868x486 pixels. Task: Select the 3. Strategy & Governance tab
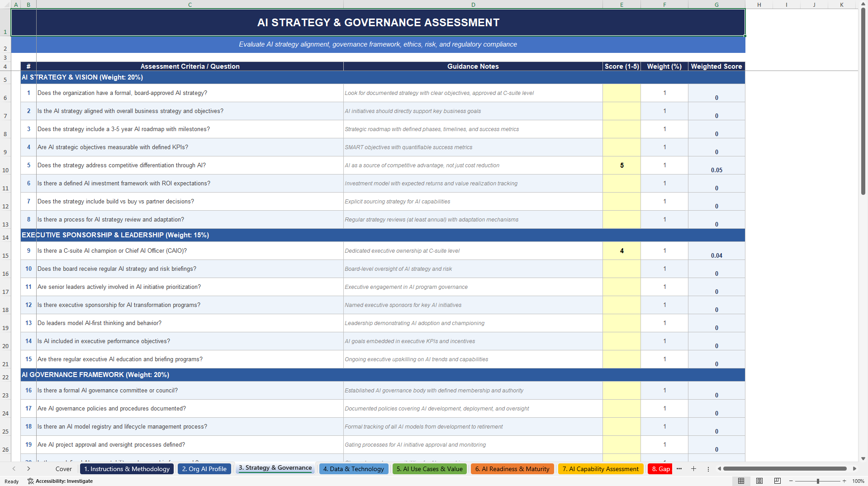[275, 468]
